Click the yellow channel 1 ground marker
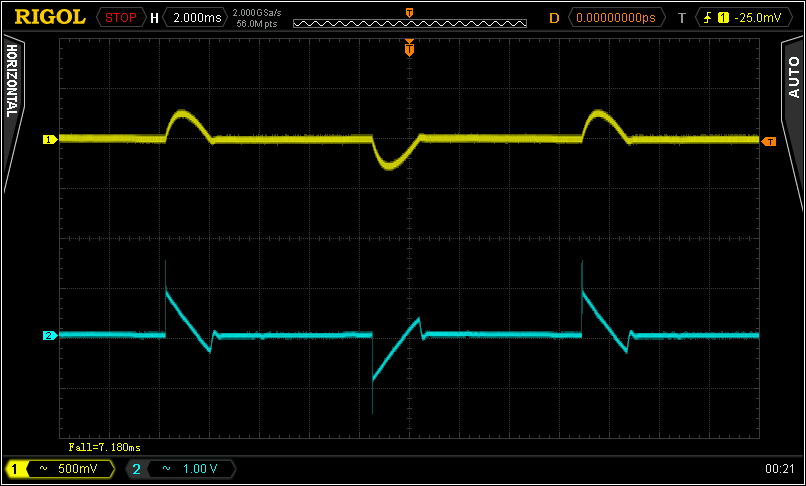806x486 pixels. [50, 139]
